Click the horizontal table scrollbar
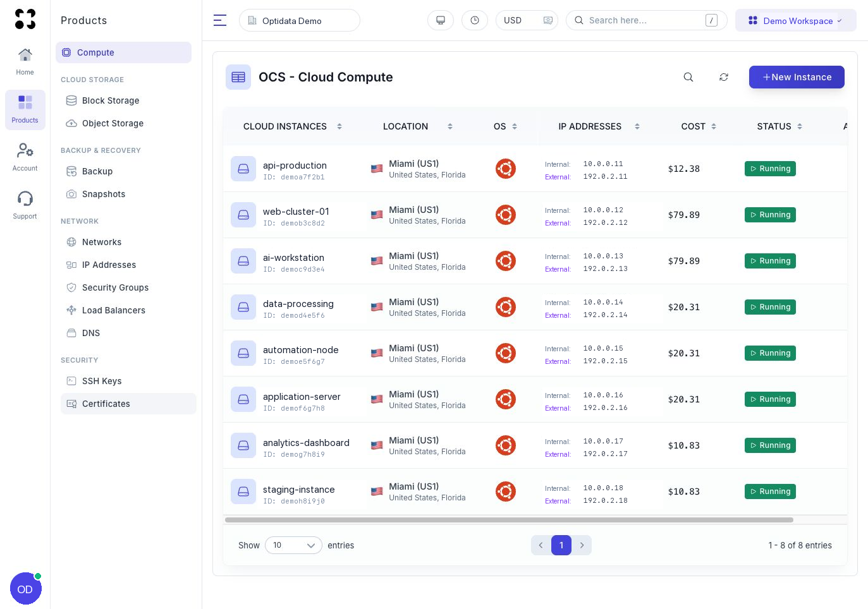868x609 pixels. point(509,520)
